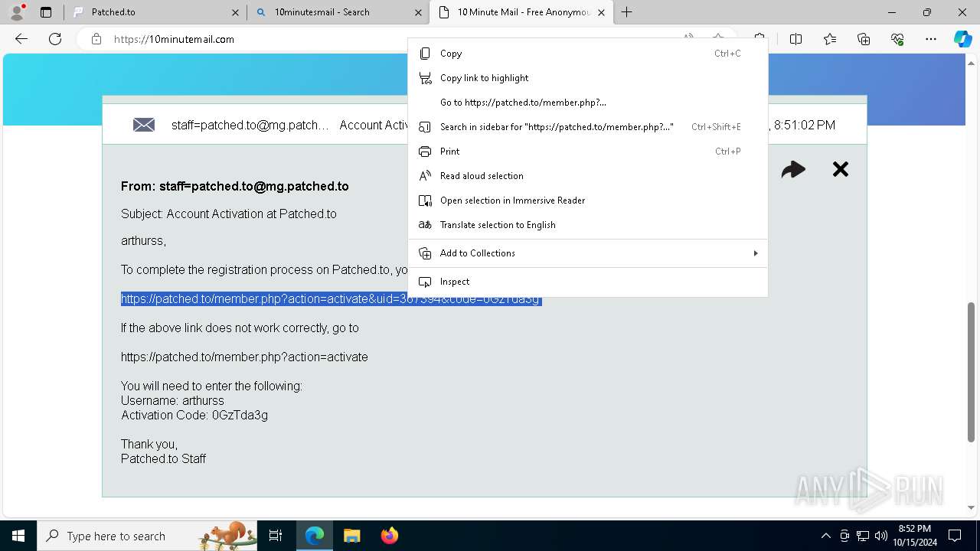Open browser Collections button

[864, 39]
